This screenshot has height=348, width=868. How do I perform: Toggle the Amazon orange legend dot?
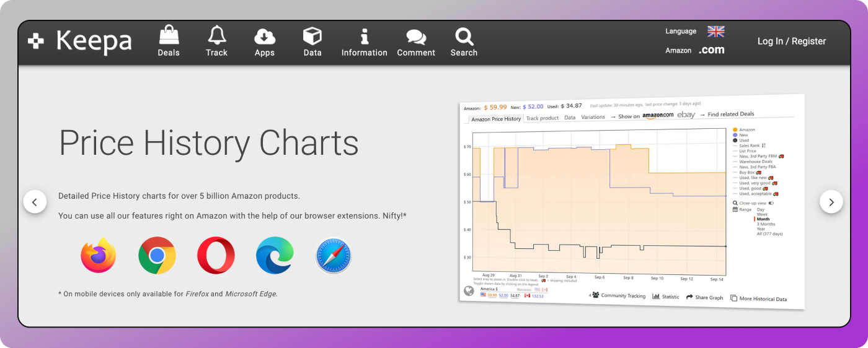(735, 129)
